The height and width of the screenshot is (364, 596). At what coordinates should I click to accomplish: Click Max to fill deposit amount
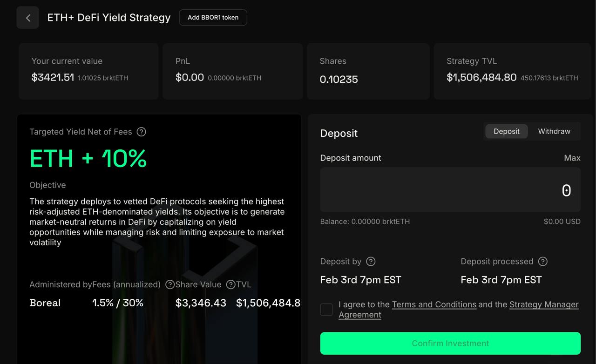[572, 158]
